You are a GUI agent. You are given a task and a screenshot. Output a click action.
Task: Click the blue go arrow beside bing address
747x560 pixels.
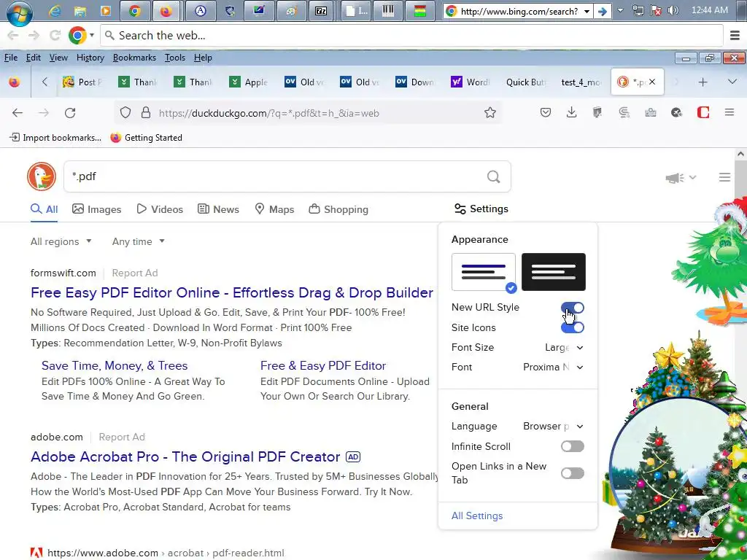click(602, 11)
